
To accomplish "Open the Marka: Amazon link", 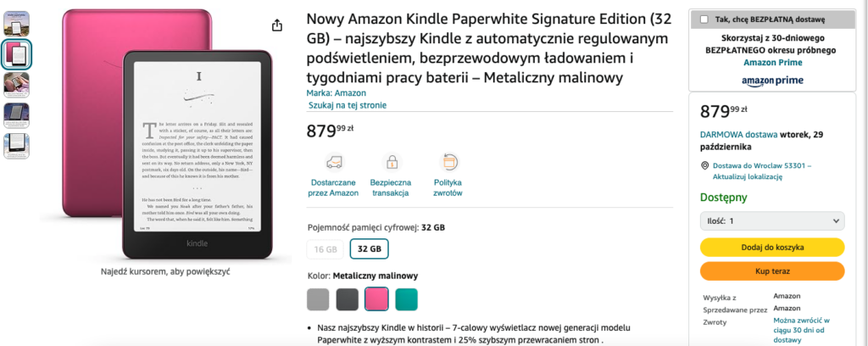I will (336, 93).
